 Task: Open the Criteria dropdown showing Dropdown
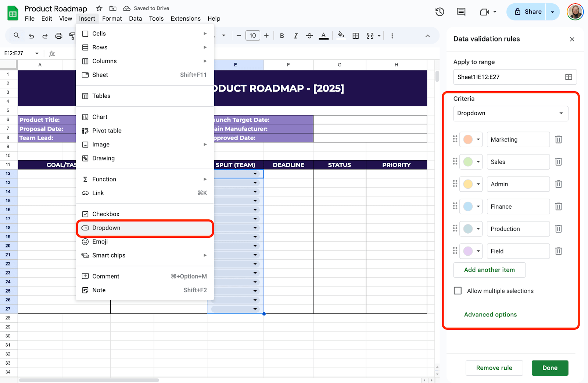pyautogui.click(x=510, y=113)
